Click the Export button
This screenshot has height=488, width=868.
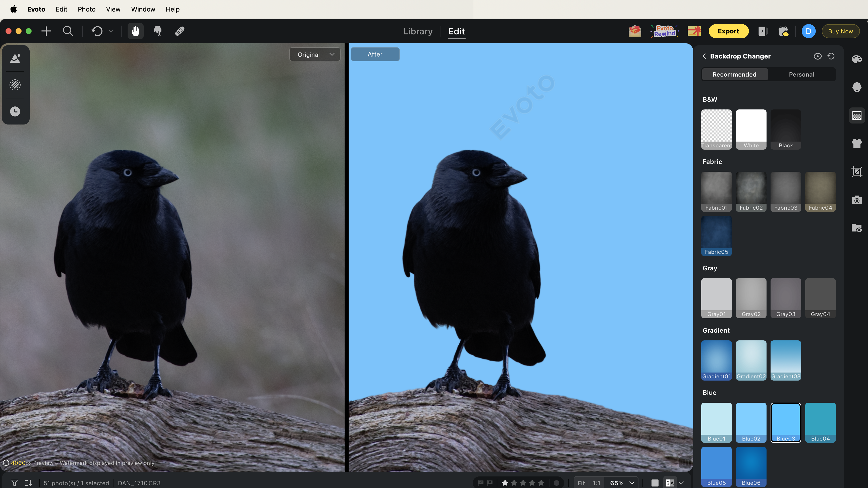click(x=729, y=31)
